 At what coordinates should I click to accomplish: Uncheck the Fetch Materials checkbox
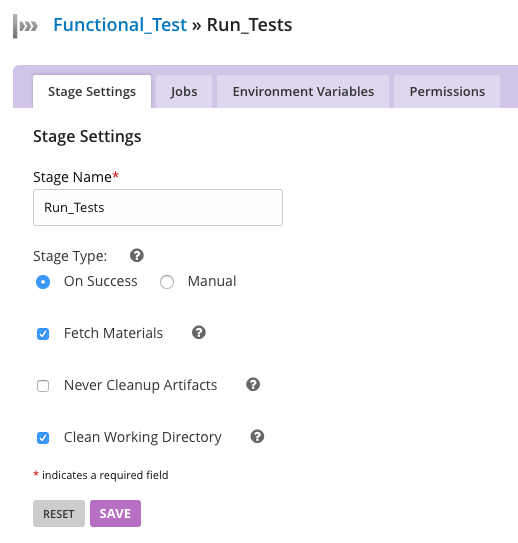point(43,334)
